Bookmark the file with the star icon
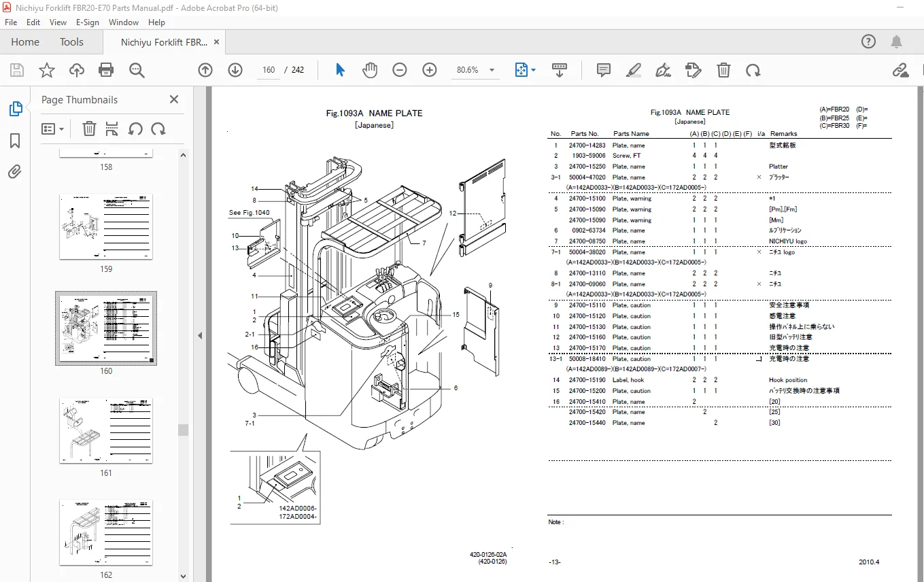Image resolution: width=924 pixels, height=582 pixels. 46,70
